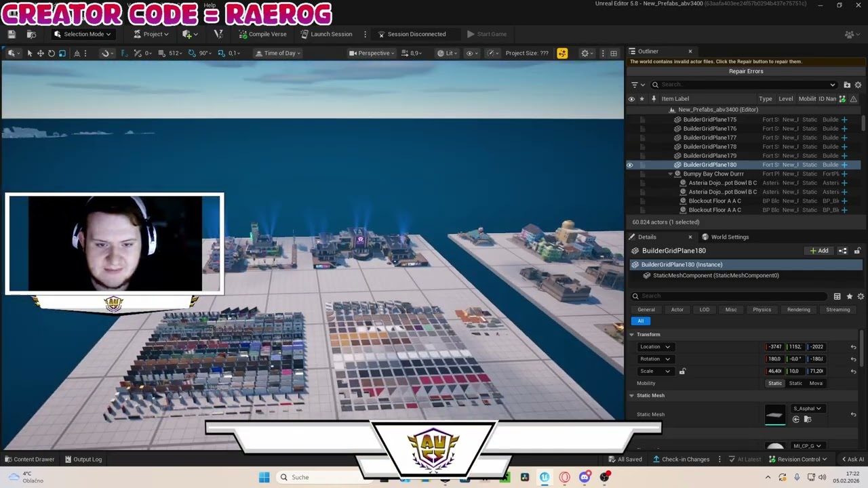This screenshot has width=868, height=488.
Task: Open the Content Drawer
Action: point(28,460)
